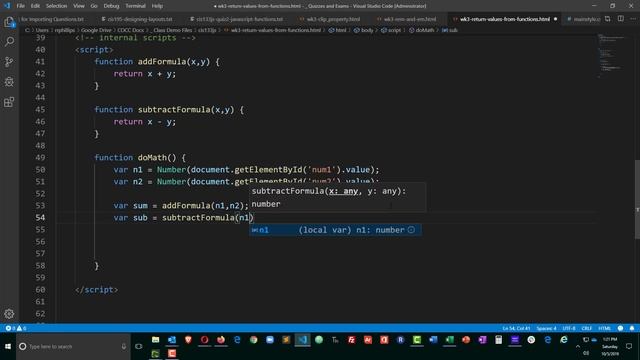Viewport: 640px width, 360px height.
Task: Click the info icon on n1 suggestion
Action: (411, 230)
